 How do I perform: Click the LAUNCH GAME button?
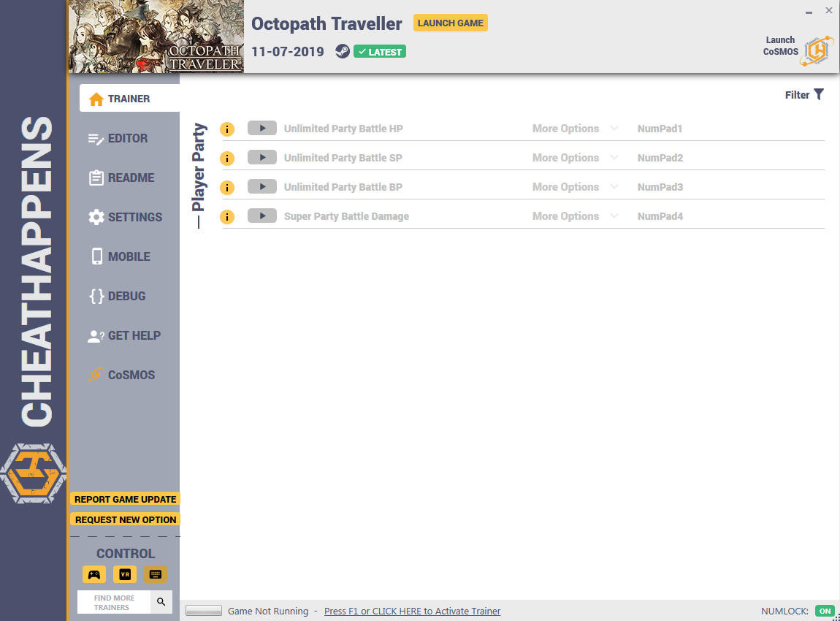(x=451, y=23)
